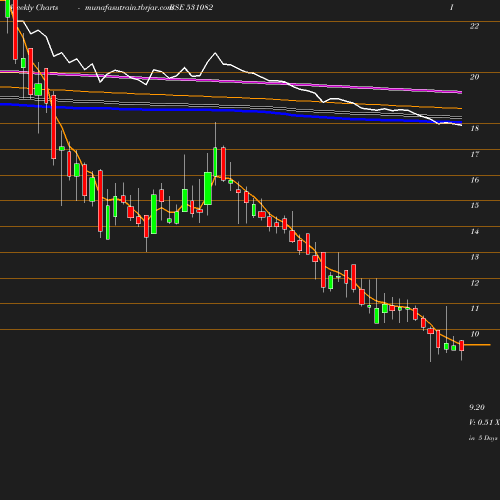Click the price axis label 22
This screenshot has width=500, height=500.
tap(474, 26)
